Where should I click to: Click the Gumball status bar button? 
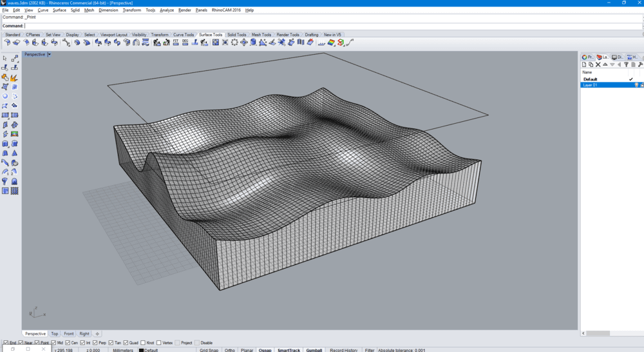tap(314, 350)
